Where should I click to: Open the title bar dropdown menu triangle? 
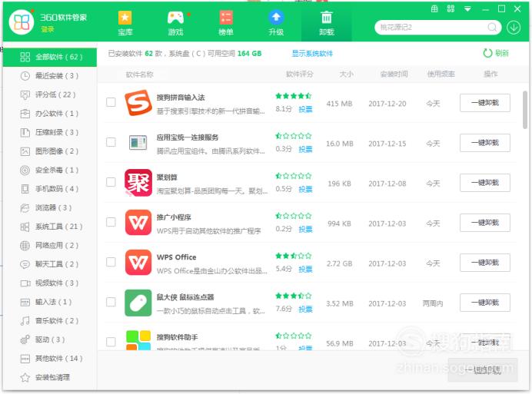pos(467,9)
